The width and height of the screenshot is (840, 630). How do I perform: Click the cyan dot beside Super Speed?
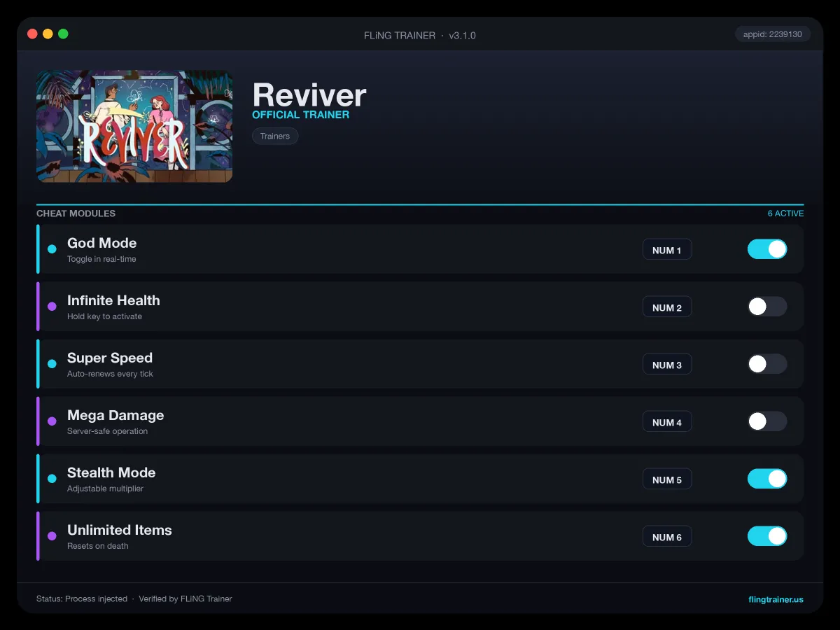click(52, 364)
